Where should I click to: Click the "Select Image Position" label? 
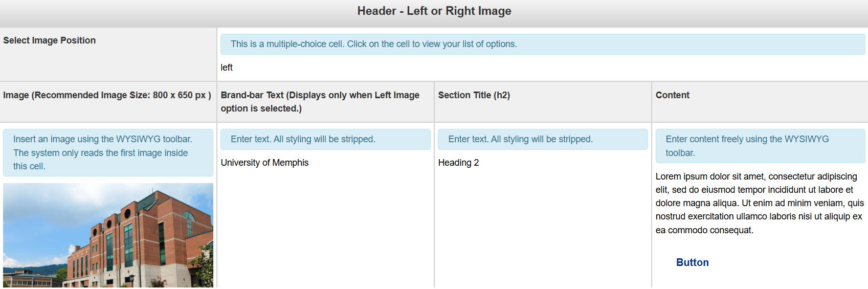50,40
